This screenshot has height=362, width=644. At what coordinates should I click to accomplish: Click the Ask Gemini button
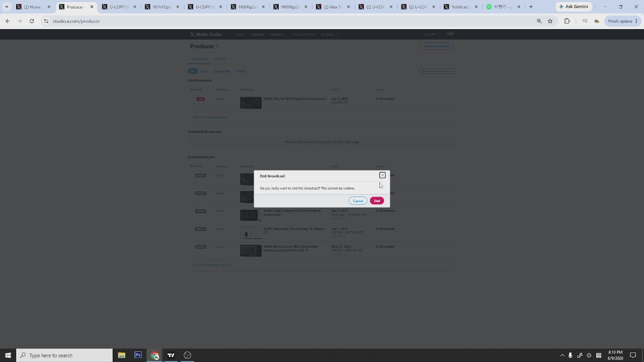(574, 7)
